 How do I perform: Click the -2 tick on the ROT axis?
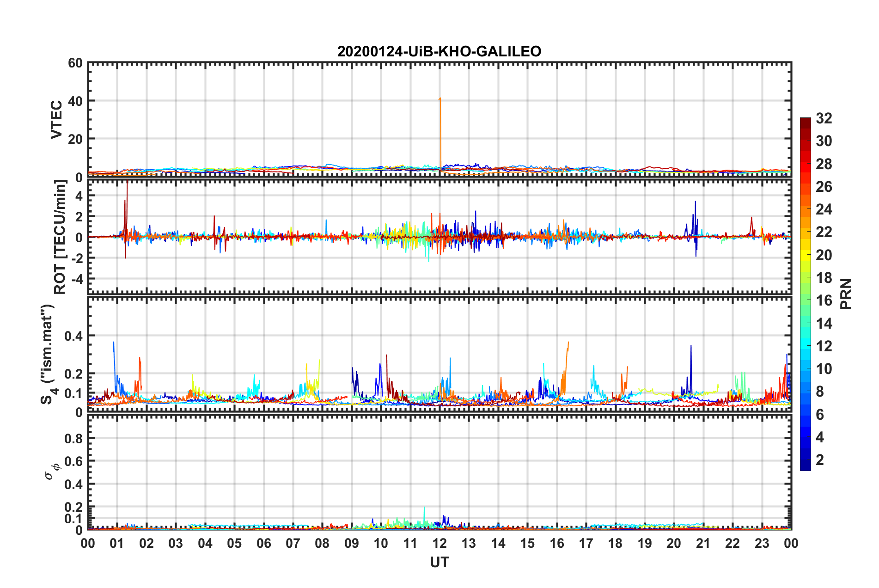click(x=77, y=258)
